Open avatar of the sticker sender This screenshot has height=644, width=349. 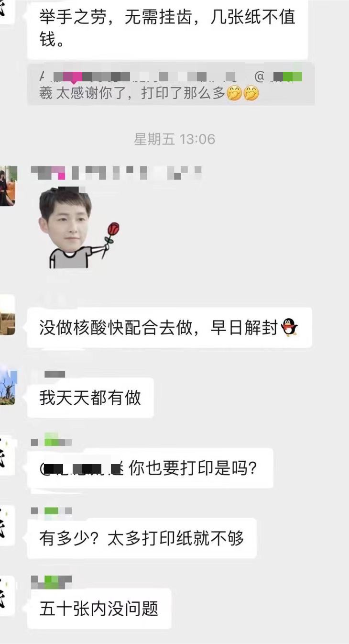pyautogui.click(x=8, y=186)
